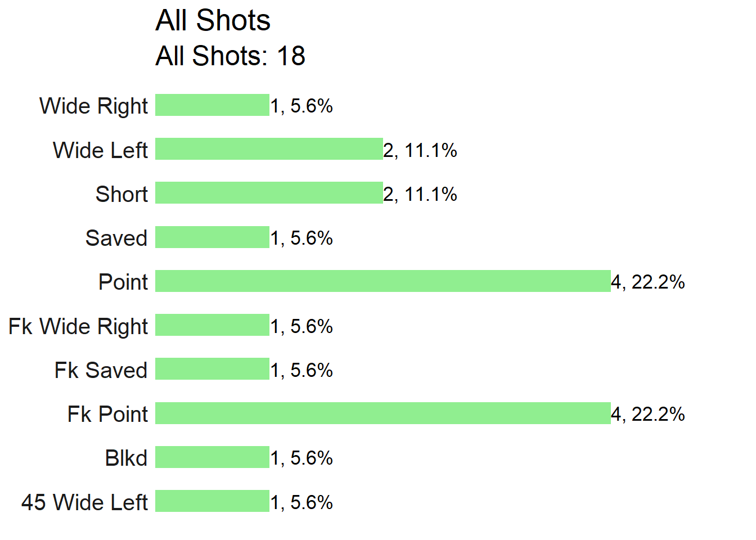Click the '1, 5.6%' label beside Saved
This screenshot has height=540, width=756.
pos(301,238)
